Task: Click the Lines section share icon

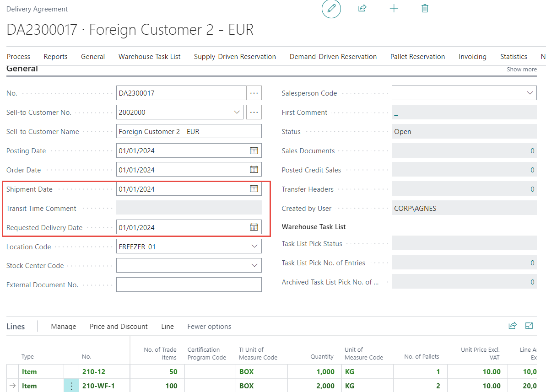Action: pyautogui.click(x=513, y=326)
